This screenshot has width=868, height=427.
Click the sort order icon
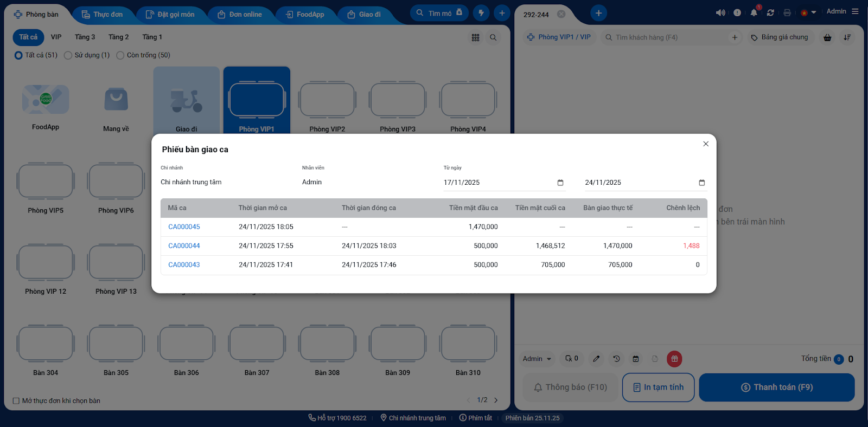(x=847, y=37)
